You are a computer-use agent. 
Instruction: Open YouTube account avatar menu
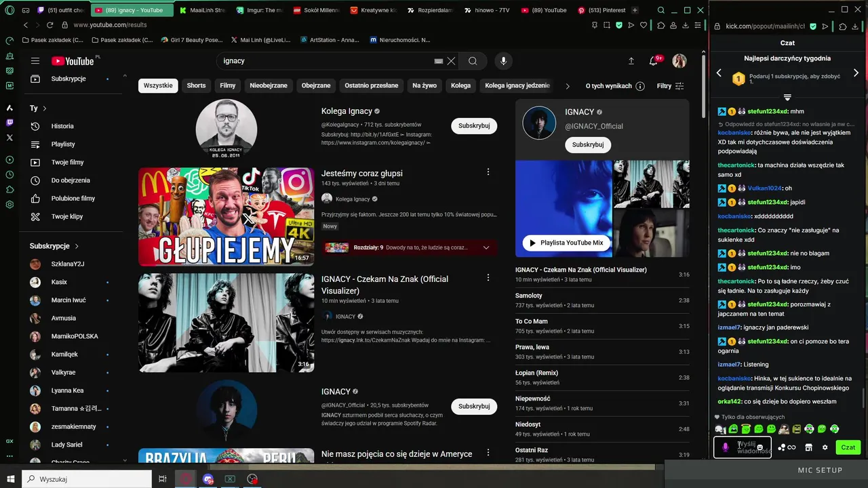pyautogui.click(x=679, y=61)
